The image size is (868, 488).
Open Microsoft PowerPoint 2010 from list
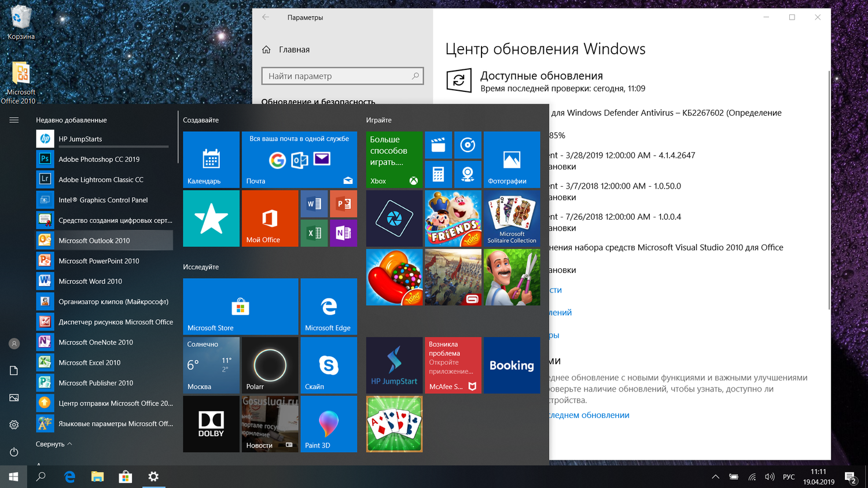pos(104,261)
